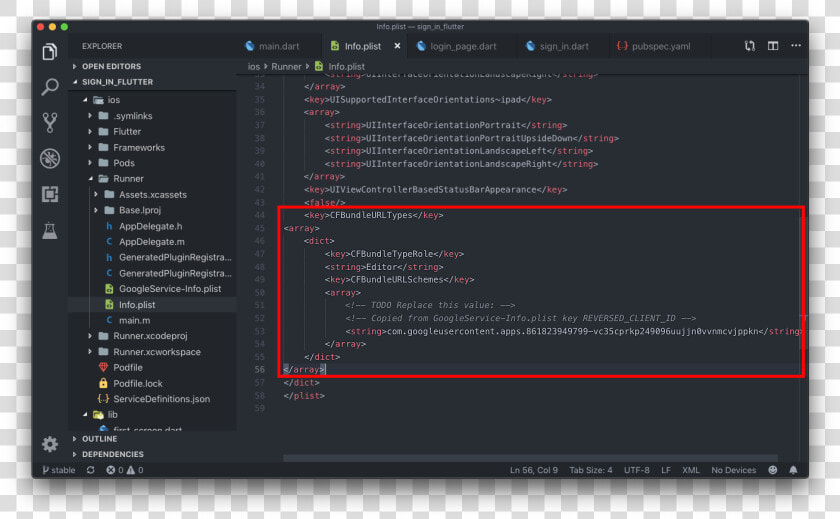Image resolution: width=840 pixels, height=519 pixels.
Task: Click the synchronize changes icon in status bar
Action: coord(91,470)
